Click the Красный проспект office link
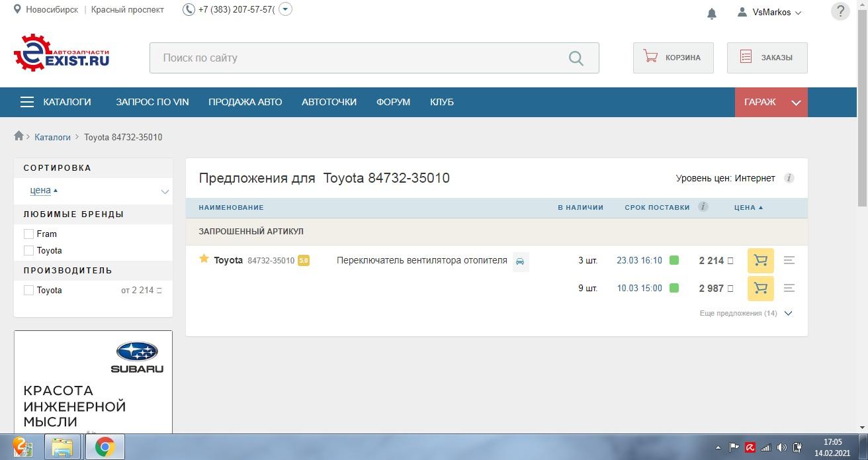Image resolution: width=868 pixels, height=460 pixels. pos(128,10)
